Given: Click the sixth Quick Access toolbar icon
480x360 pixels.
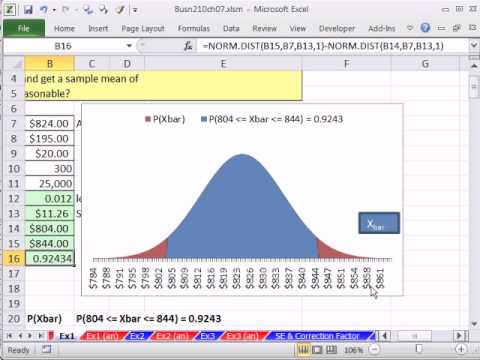Looking at the screenshot, I should tap(120, 9).
